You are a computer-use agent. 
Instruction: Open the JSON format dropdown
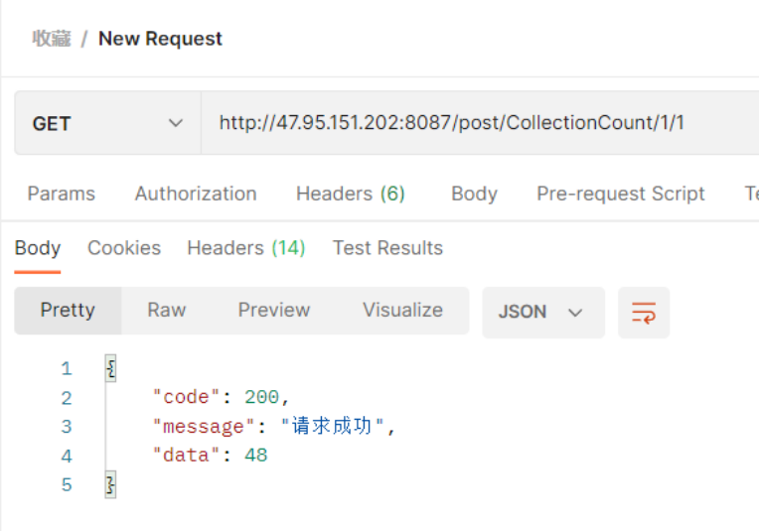542,313
